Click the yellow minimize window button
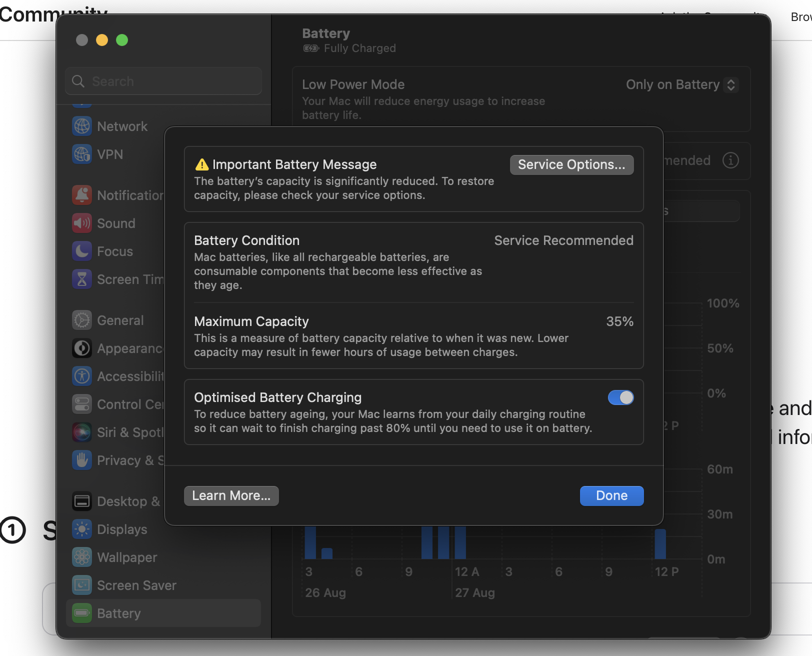 tap(102, 40)
